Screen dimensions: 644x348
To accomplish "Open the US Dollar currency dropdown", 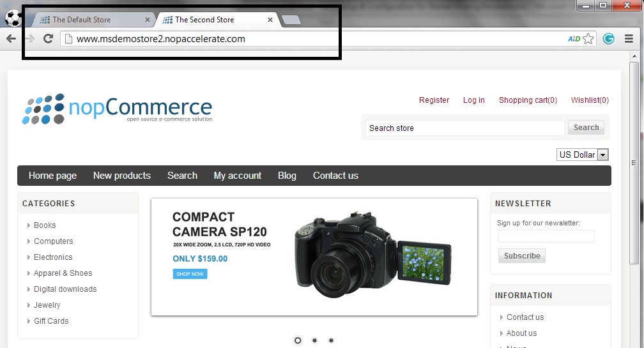I will click(x=583, y=155).
